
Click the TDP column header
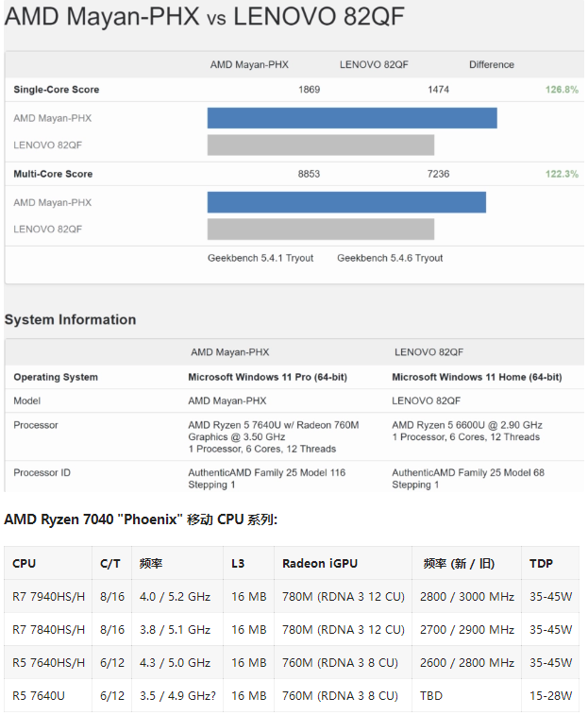(541, 563)
